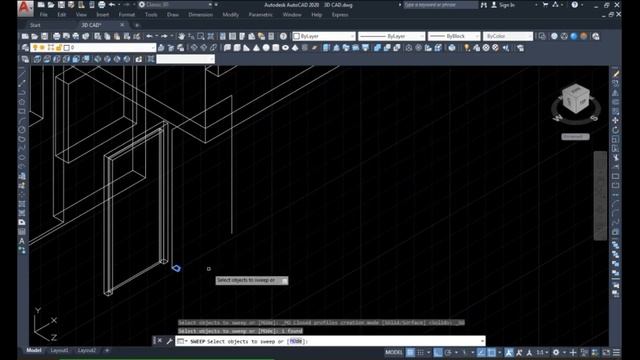Open the Dimension menu
Screen dimensions: 640x360
[x=200, y=15]
